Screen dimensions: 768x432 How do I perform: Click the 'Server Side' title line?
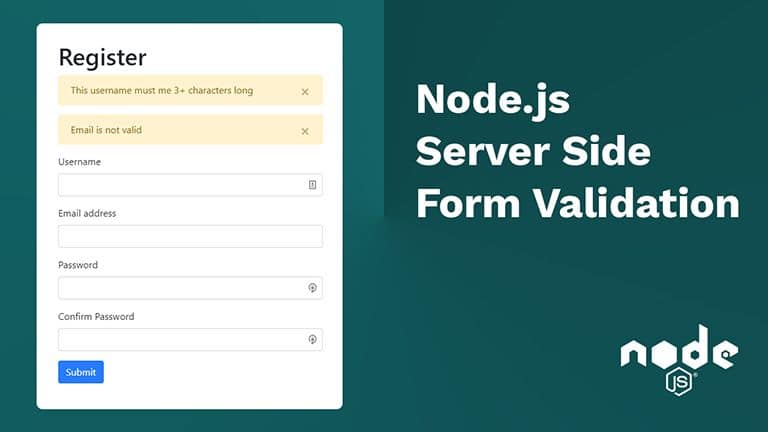tap(533, 151)
